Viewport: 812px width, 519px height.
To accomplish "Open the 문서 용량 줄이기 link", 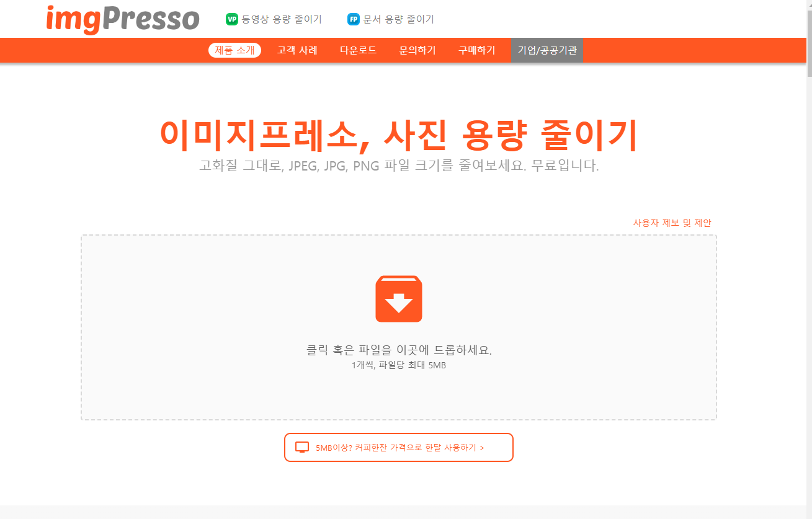I will point(398,19).
